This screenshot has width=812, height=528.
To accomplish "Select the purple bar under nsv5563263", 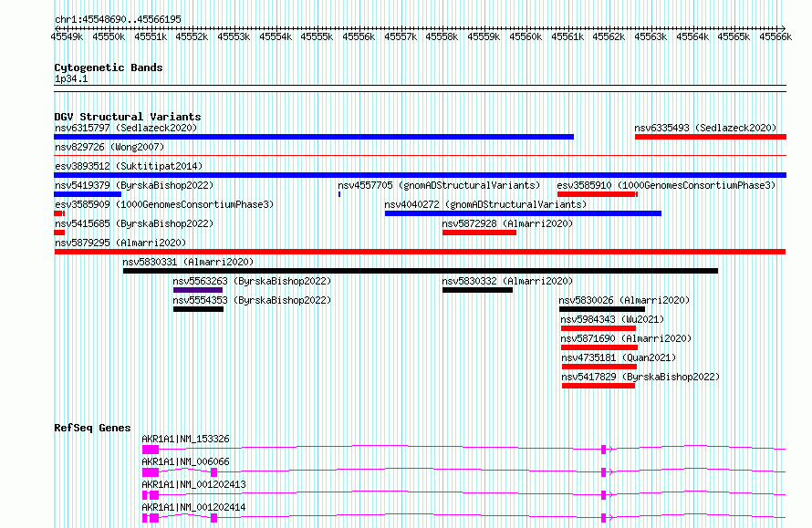I will click(x=198, y=290).
